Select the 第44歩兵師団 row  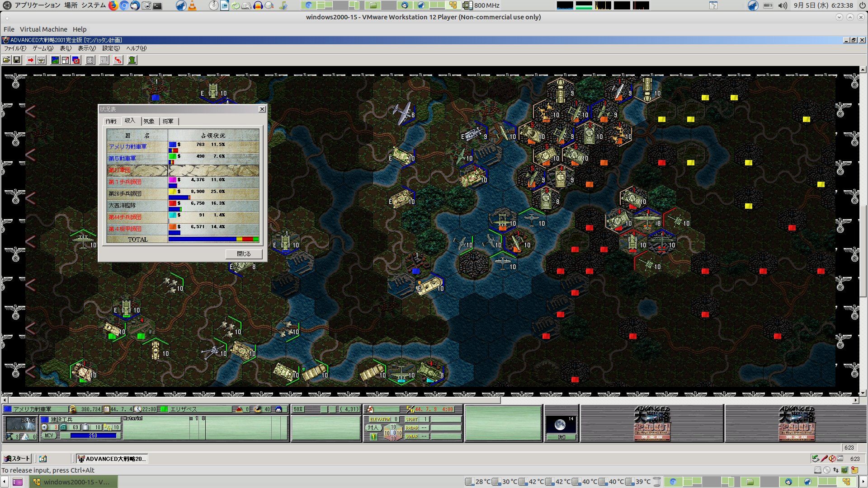point(183,217)
